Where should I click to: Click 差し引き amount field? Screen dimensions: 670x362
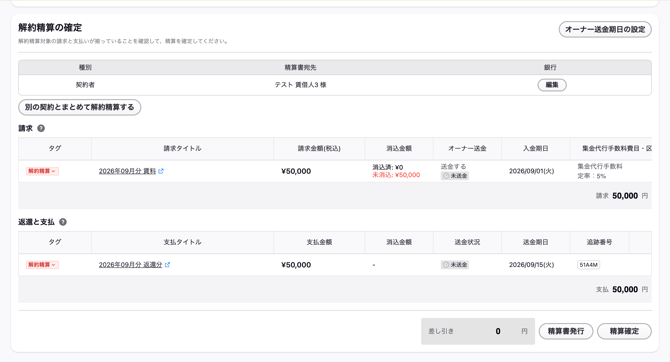click(478, 331)
